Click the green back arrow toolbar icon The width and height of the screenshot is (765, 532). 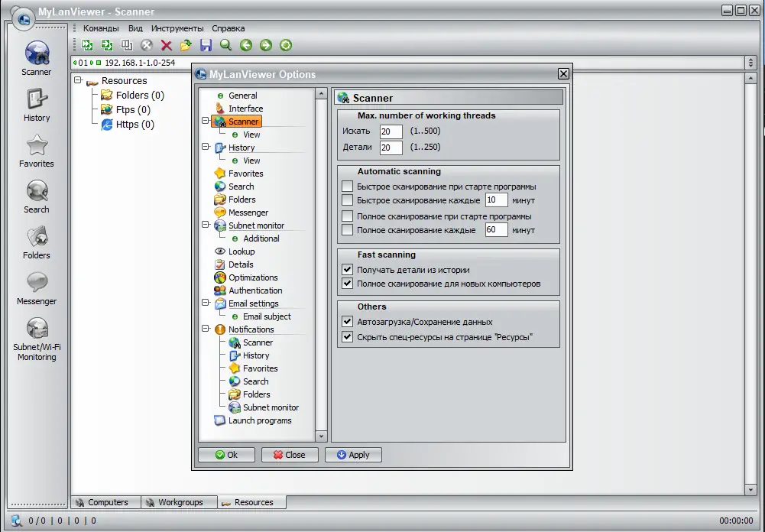(246, 45)
